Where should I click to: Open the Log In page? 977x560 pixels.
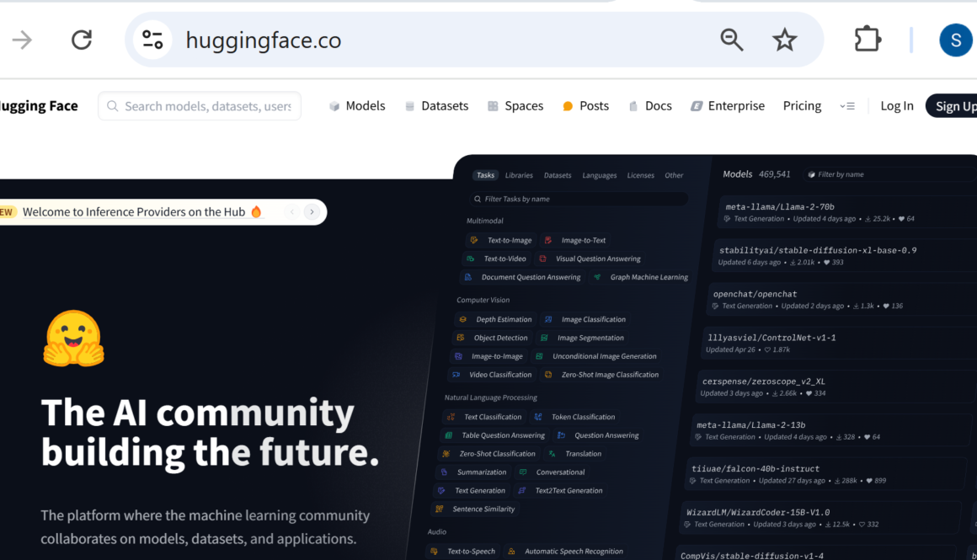(896, 105)
